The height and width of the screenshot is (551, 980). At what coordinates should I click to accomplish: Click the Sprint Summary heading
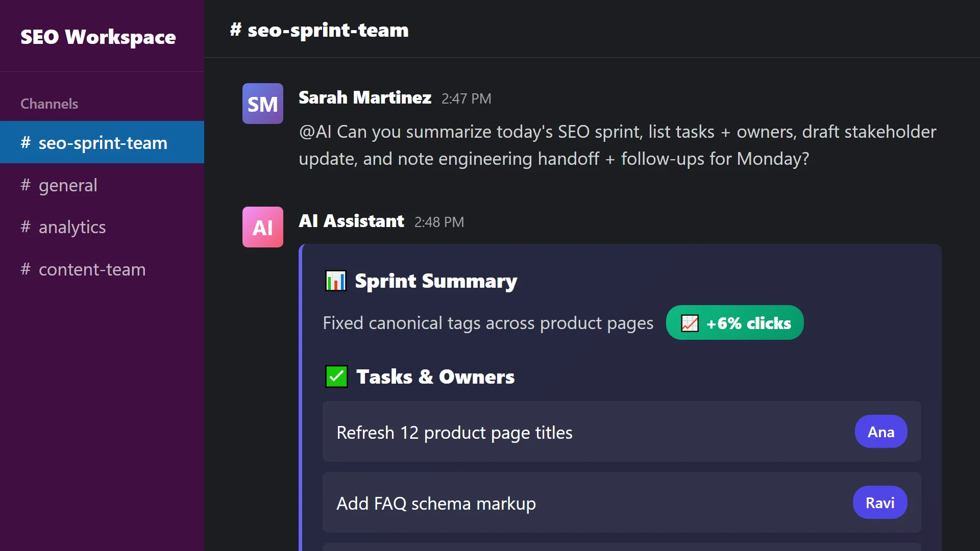point(436,281)
